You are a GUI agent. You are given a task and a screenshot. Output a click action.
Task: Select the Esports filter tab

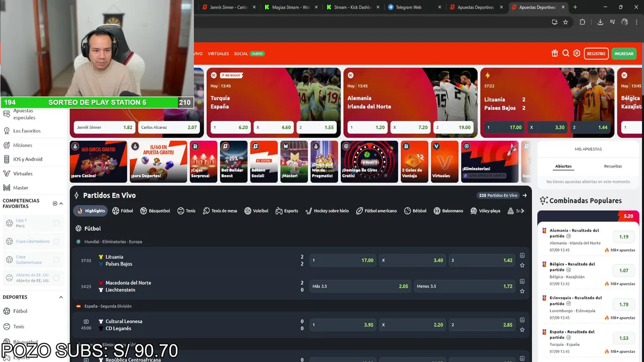[287, 211]
